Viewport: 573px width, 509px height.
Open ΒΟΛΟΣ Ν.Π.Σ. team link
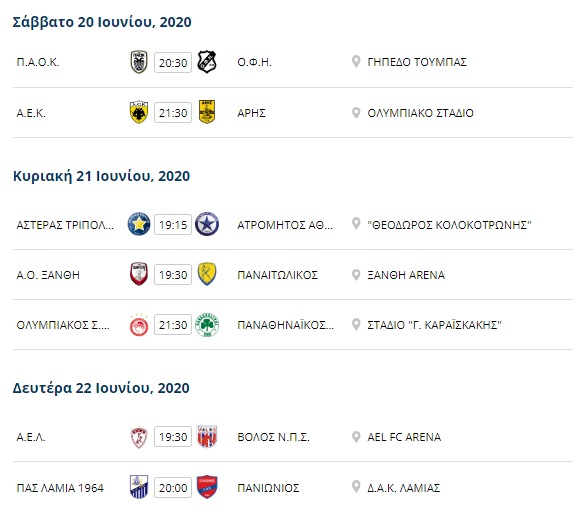pos(273,437)
